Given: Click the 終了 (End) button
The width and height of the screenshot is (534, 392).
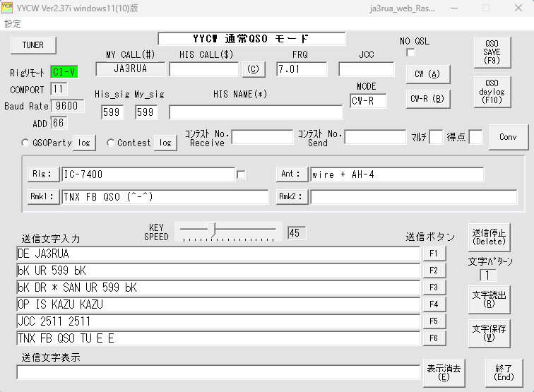Looking at the screenshot, I should coord(504,372).
